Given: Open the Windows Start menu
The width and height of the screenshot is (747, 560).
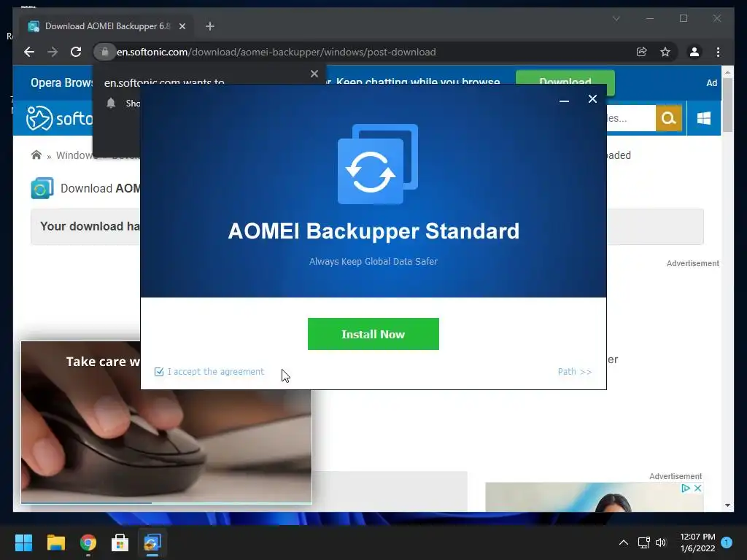Looking at the screenshot, I should [23, 542].
